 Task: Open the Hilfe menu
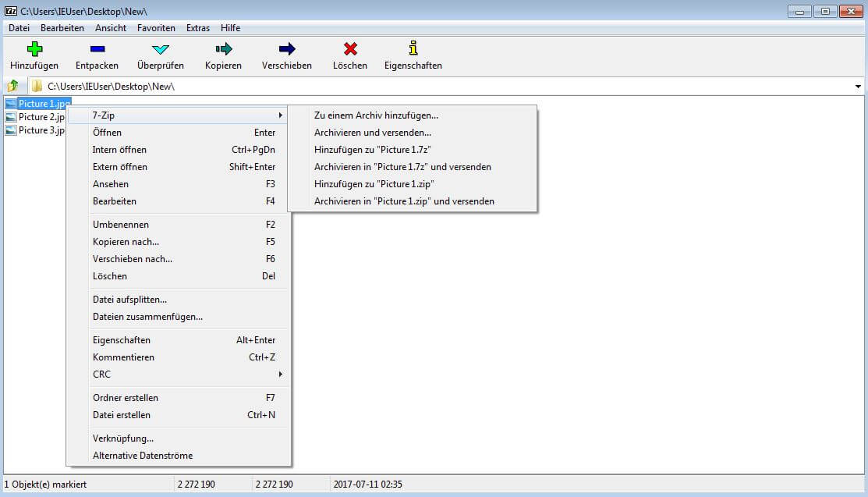(230, 28)
